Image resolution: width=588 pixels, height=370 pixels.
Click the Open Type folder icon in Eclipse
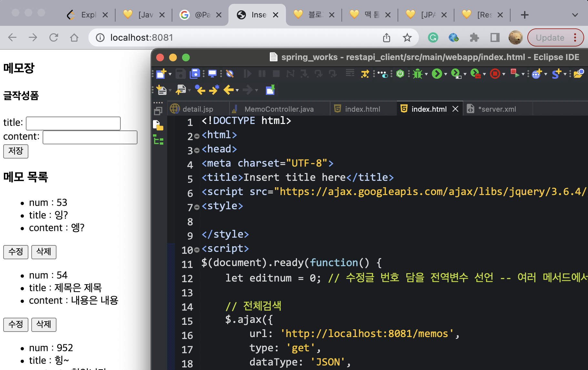pos(579,74)
